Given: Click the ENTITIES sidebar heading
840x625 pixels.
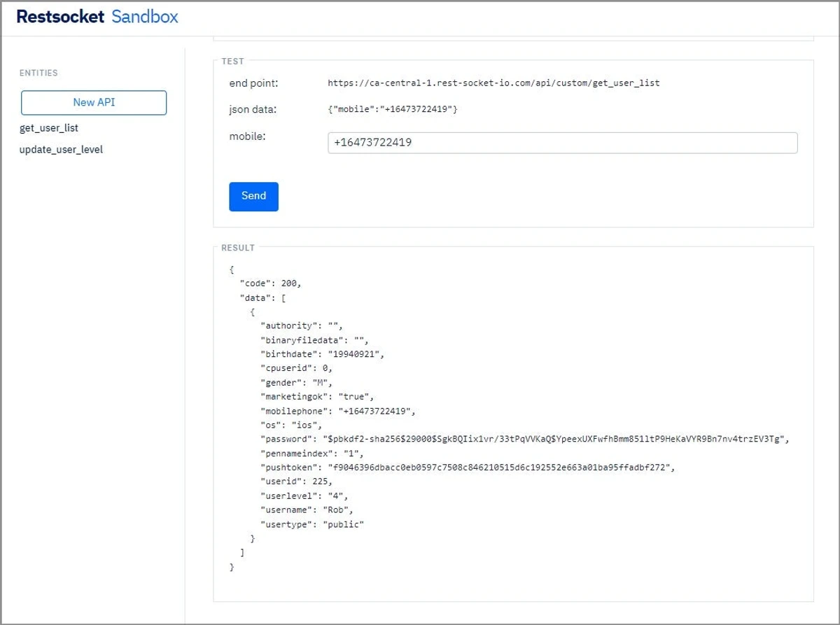Looking at the screenshot, I should (38, 73).
